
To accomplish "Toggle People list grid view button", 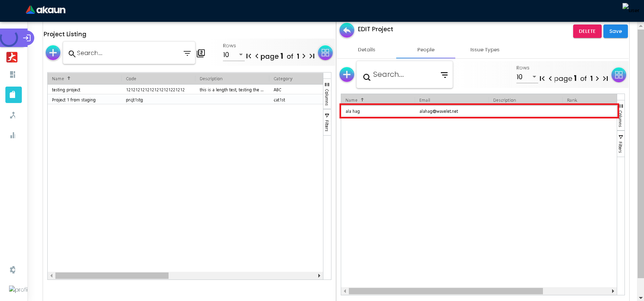I will pos(619,74).
